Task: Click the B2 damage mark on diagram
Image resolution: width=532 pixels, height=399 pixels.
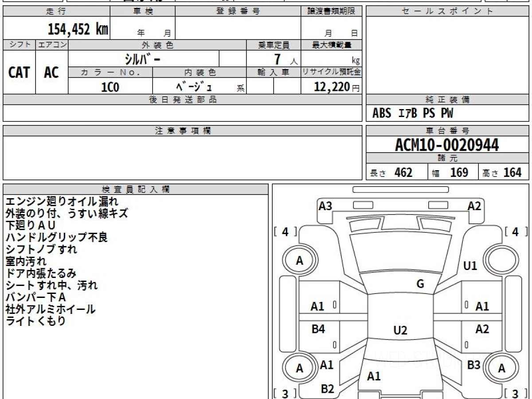Action: [327, 389]
